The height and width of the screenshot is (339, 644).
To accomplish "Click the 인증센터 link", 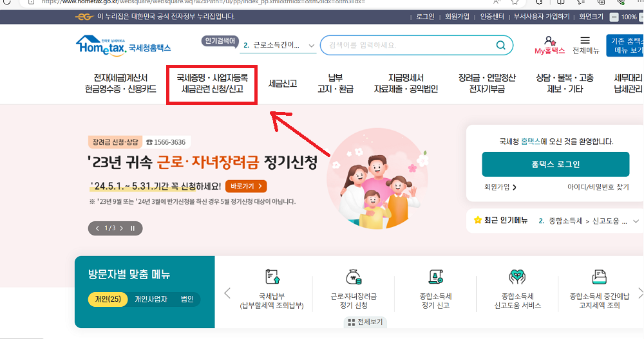I will tap(492, 17).
